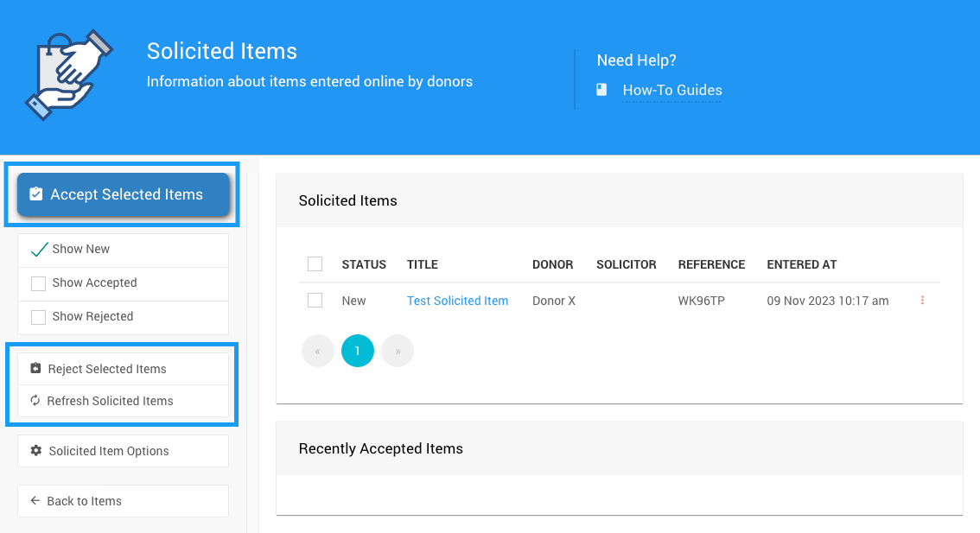Click the Status column header
The width and height of the screenshot is (980, 533).
[364, 264]
